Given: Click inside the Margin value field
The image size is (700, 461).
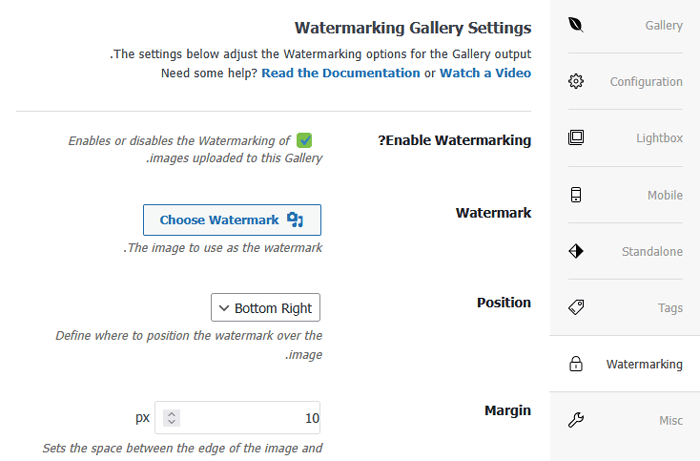Looking at the screenshot, I should click(x=250, y=418).
